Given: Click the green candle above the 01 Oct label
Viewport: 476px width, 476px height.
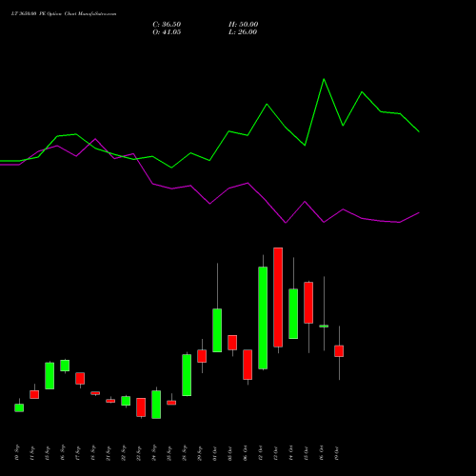Looking at the screenshot, I should point(217,330).
